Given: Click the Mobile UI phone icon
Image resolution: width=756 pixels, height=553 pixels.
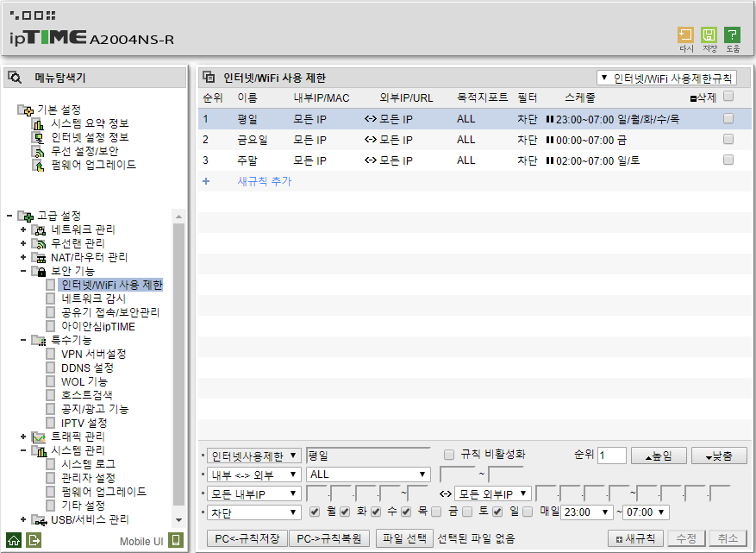Looking at the screenshot, I should pos(176,540).
